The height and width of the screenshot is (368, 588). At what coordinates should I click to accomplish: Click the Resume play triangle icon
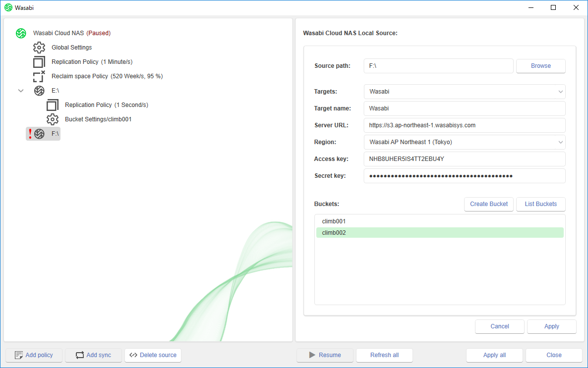tap(312, 355)
